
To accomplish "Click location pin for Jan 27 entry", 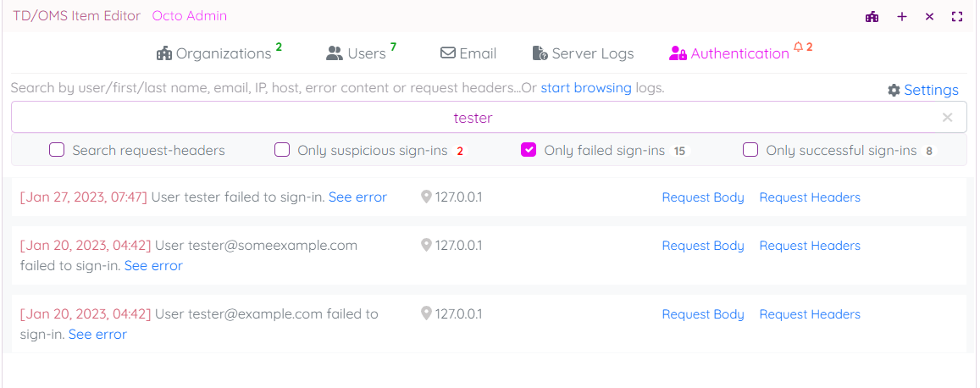I will pyautogui.click(x=426, y=197).
